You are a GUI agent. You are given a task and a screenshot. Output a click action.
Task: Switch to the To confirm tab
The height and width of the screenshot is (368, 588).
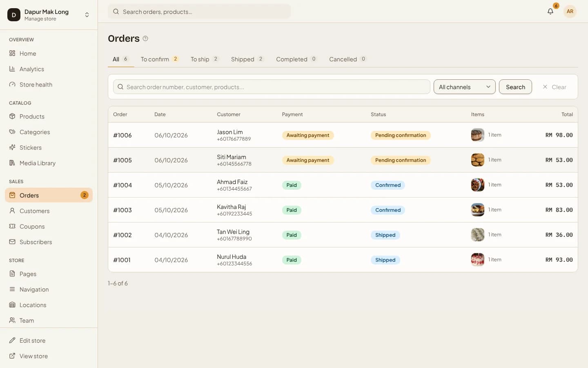coord(160,59)
